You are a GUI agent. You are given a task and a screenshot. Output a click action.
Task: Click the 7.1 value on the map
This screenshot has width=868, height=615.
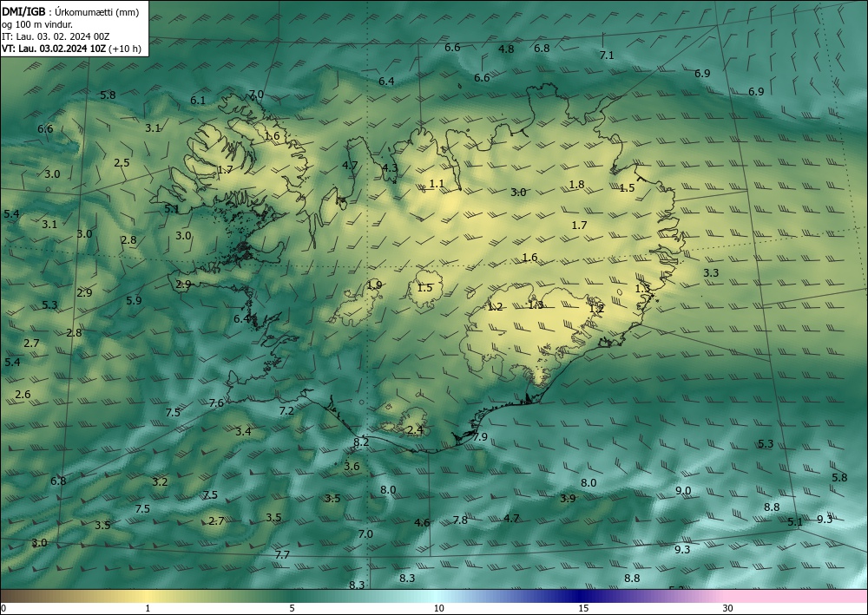pos(607,55)
